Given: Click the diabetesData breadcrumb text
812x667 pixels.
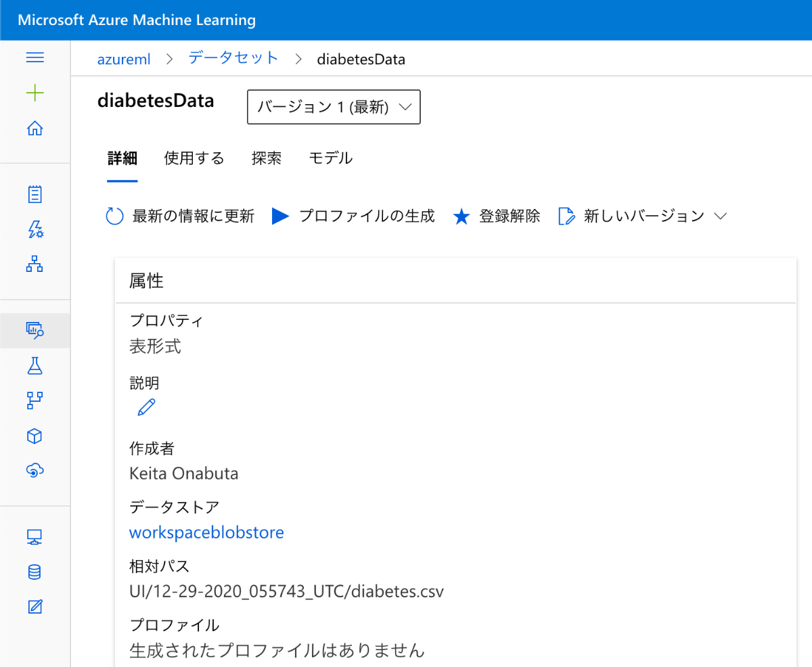Looking at the screenshot, I should tap(361, 59).
